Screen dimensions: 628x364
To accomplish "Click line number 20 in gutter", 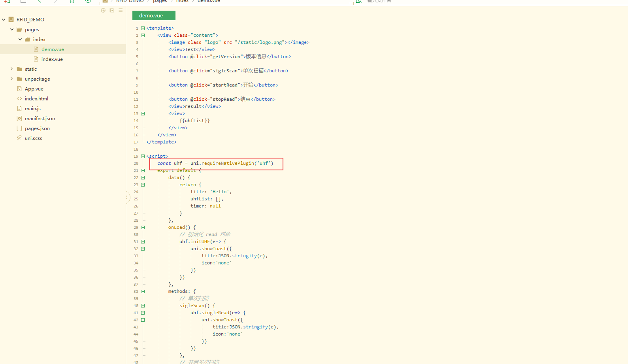I will 136,163.
